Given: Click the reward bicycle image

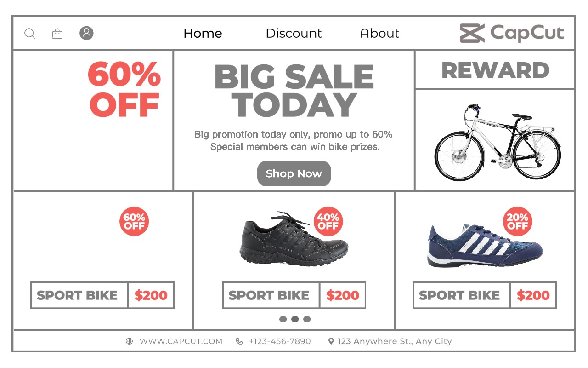Looking at the screenshot, I should click(497, 142).
